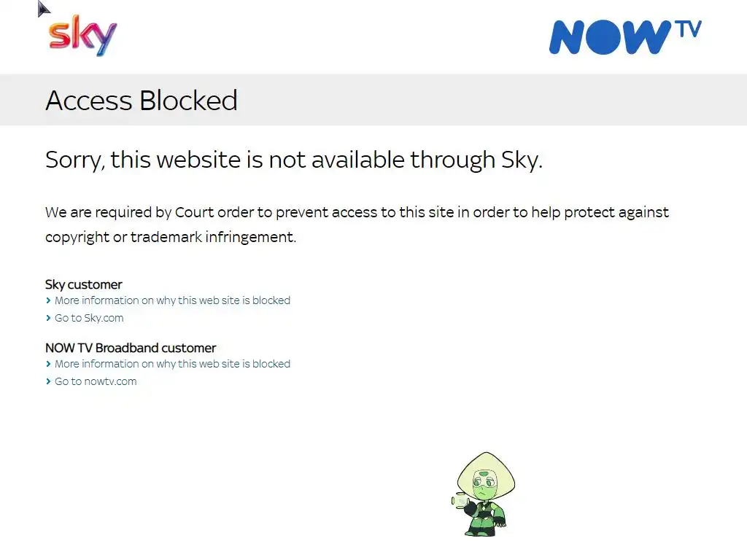
Task: Follow the Go to nowtv.com link
Action: 96,381
